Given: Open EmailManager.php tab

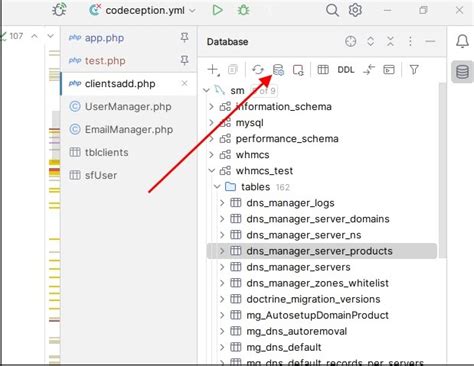Looking at the screenshot, I should click(129, 129).
